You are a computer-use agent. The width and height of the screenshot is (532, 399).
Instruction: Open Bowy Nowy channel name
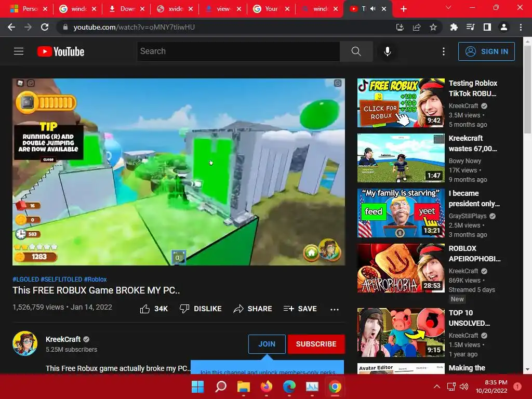pyautogui.click(x=465, y=161)
